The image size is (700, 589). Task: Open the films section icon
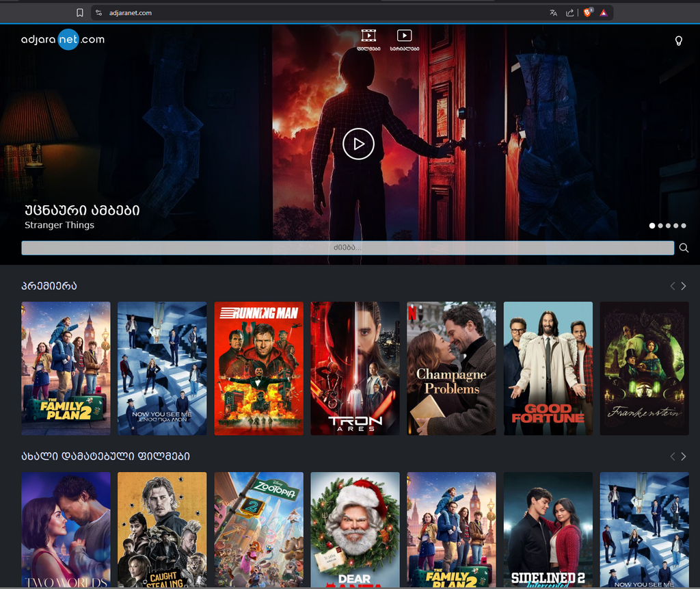(x=368, y=40)
